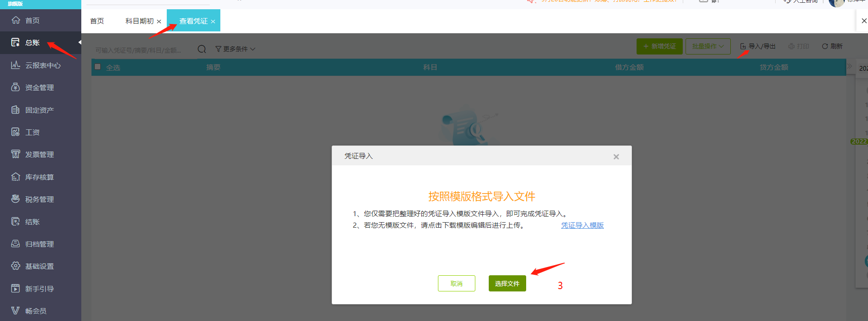
Task: Open the 库存核算 warehouse icon
Action: coord(16,177)
